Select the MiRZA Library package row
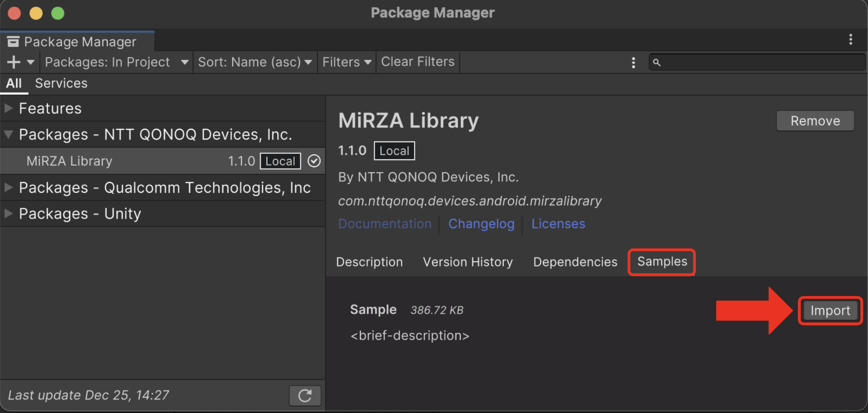Image resolution: width=868 pixels, height=413 pixels. tap(163, 161)
